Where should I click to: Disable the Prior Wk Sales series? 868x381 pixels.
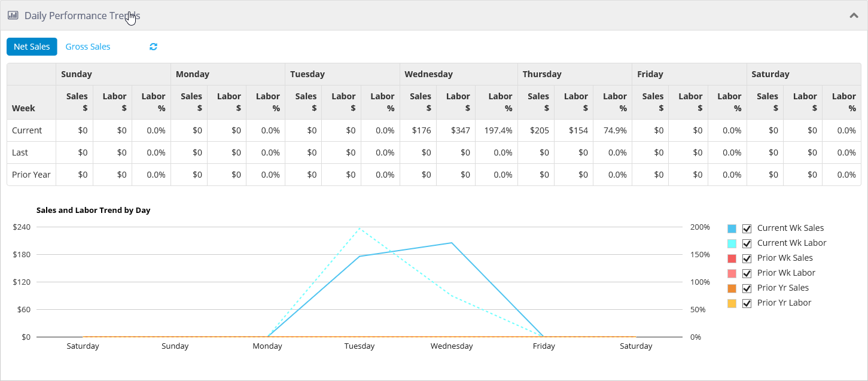(747, 258)
